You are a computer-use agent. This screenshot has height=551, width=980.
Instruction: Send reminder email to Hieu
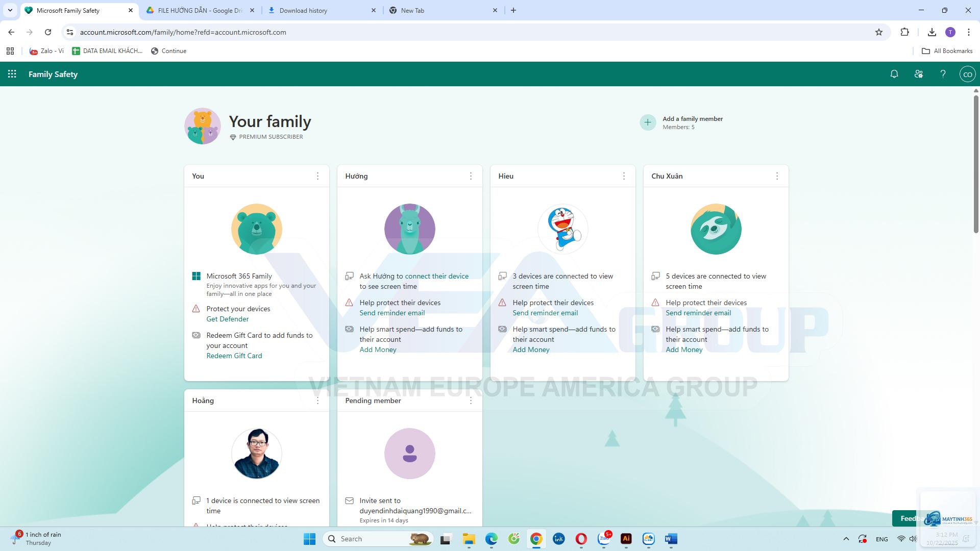tap(545, 313)
